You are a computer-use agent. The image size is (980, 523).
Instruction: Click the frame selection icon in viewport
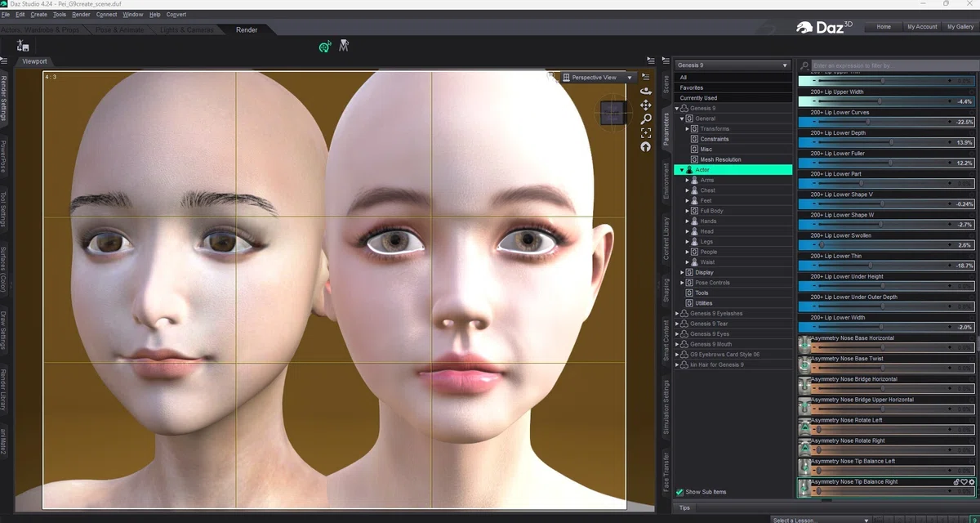tap(646, 133)
